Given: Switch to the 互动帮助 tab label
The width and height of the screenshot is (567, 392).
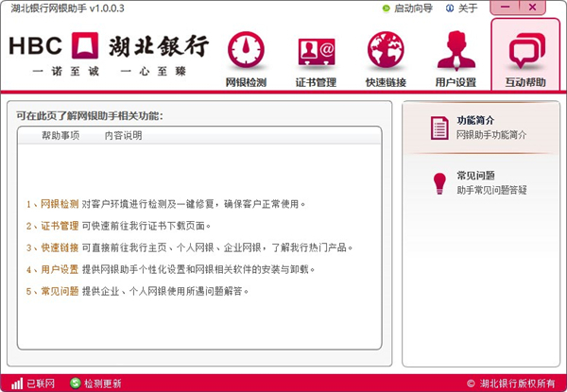Looking at the screenshot, I should tap(525, 82).
